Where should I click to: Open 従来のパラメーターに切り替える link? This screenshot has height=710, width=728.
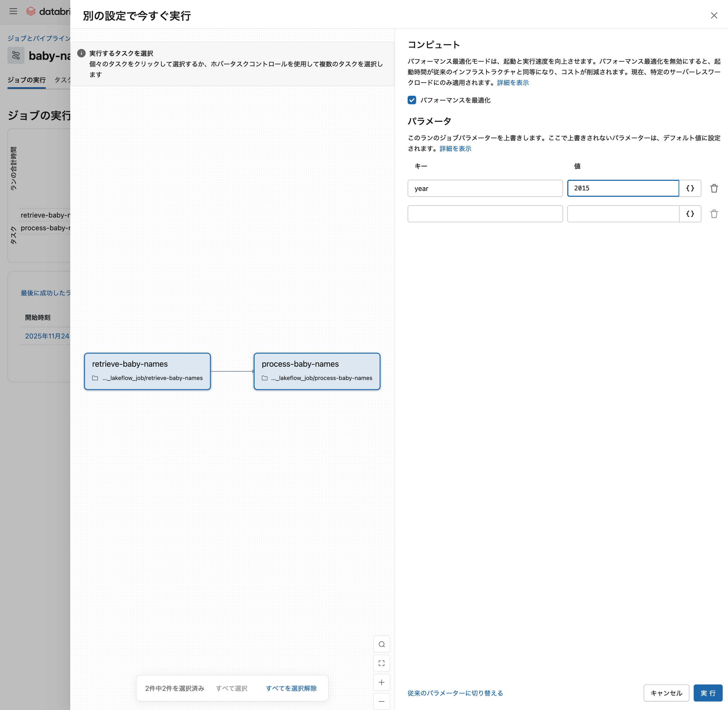coord(455,693)
